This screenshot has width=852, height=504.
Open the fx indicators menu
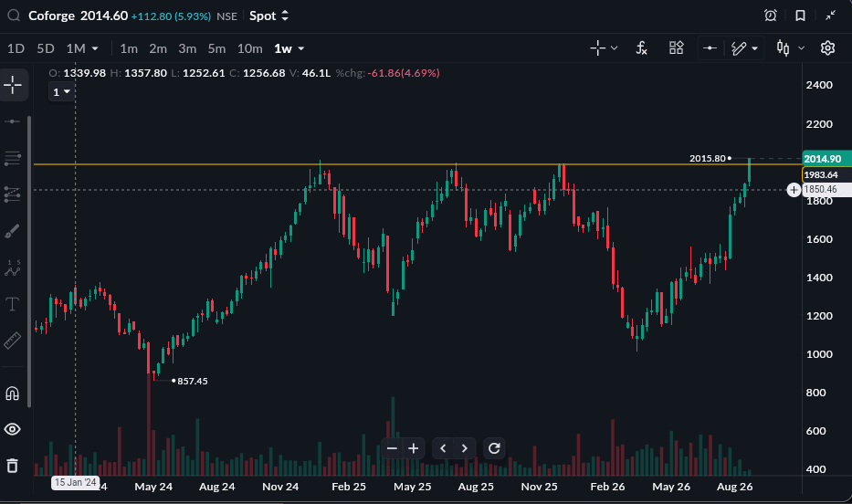[x=642, y=48]
